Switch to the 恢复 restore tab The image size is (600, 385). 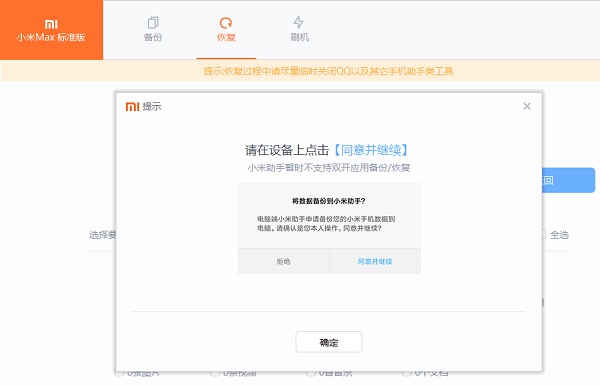tap(226, 29)
